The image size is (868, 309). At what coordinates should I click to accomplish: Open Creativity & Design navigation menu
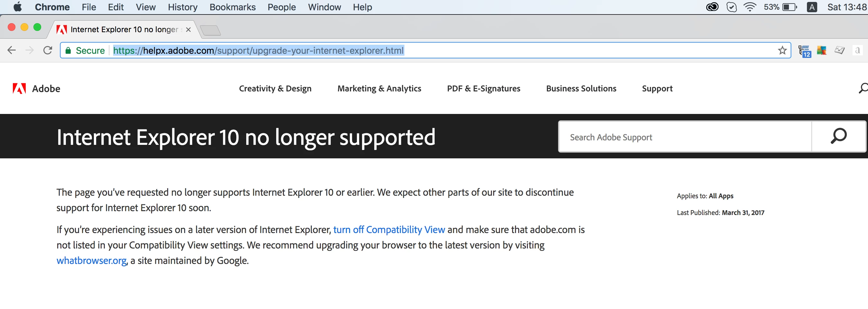click(x=275, y=89)
